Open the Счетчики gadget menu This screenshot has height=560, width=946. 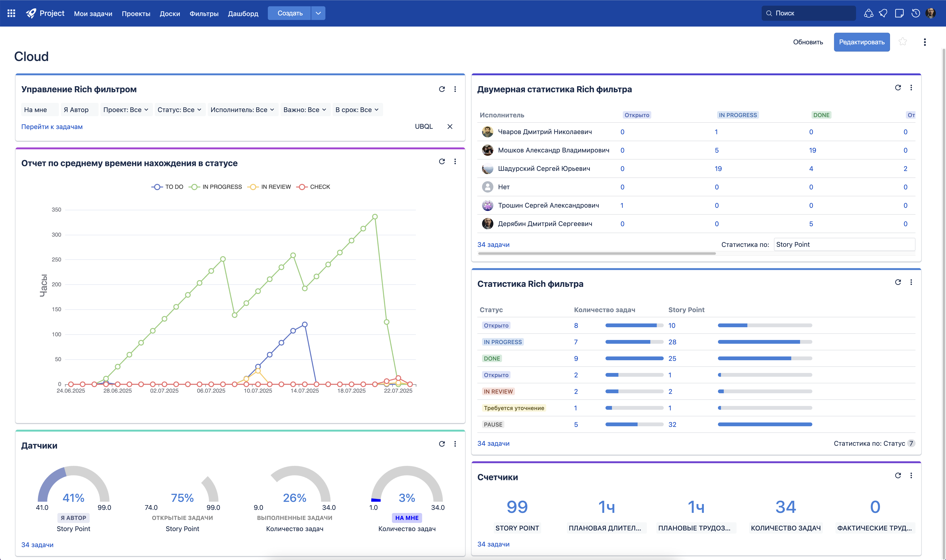click(x=911, y=475)
